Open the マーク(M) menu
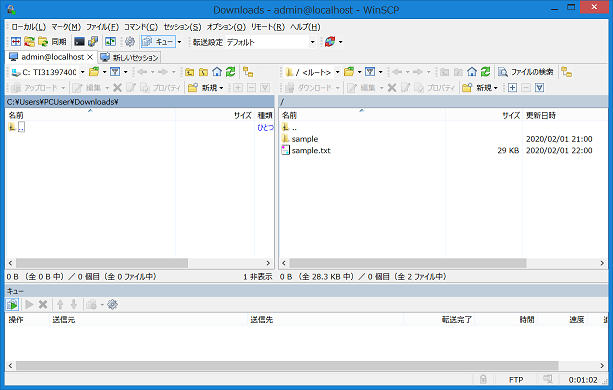This screenshot has width=613, height=390. click(x=66, y=27)
